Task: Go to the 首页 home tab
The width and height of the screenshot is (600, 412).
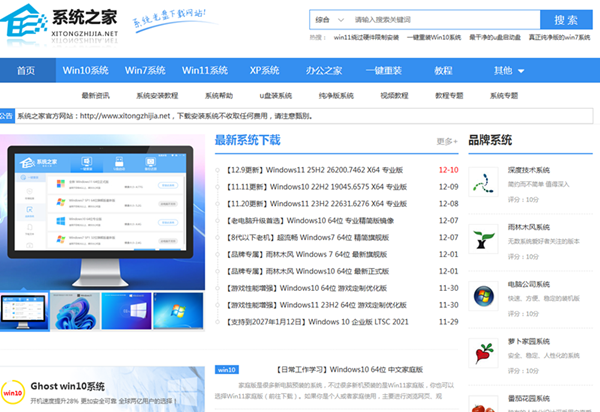Action: (x=26, y=71)
